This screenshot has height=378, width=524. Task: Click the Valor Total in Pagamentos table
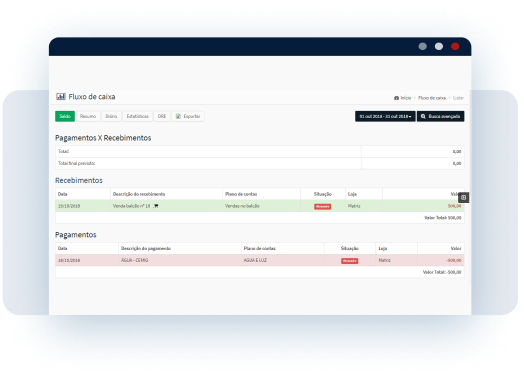click(442, 272)
